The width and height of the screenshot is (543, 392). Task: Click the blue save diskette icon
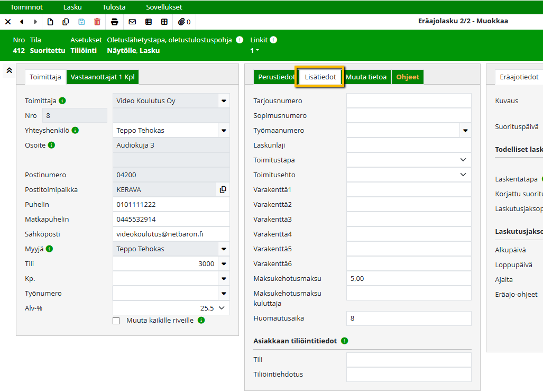click(81, 22)
